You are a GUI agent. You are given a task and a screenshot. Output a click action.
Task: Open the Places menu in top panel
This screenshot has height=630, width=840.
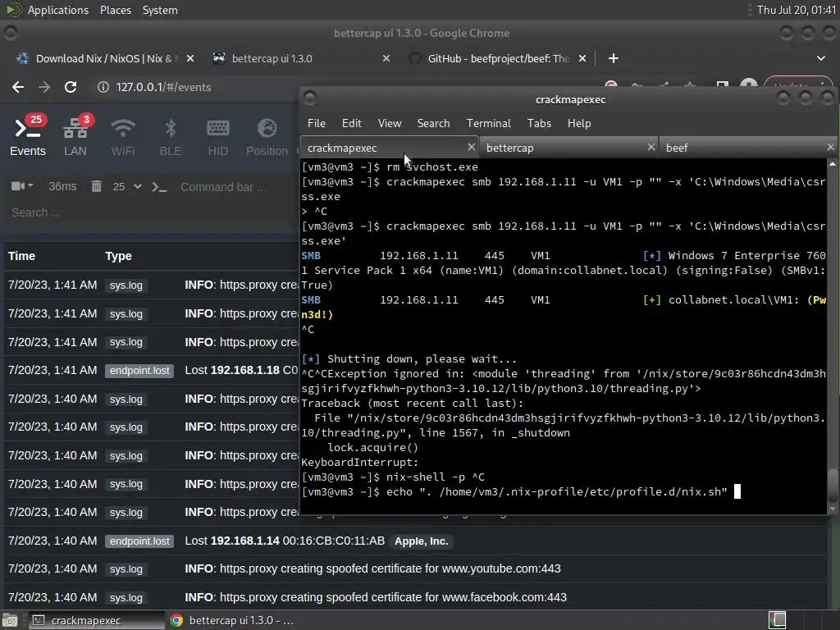click(115, 10)
